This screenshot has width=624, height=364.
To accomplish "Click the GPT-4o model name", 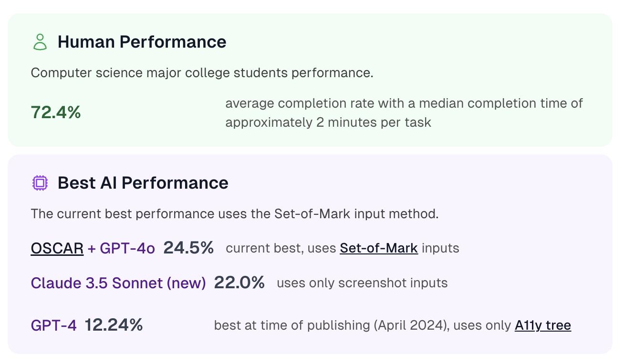I will (127, 248).
